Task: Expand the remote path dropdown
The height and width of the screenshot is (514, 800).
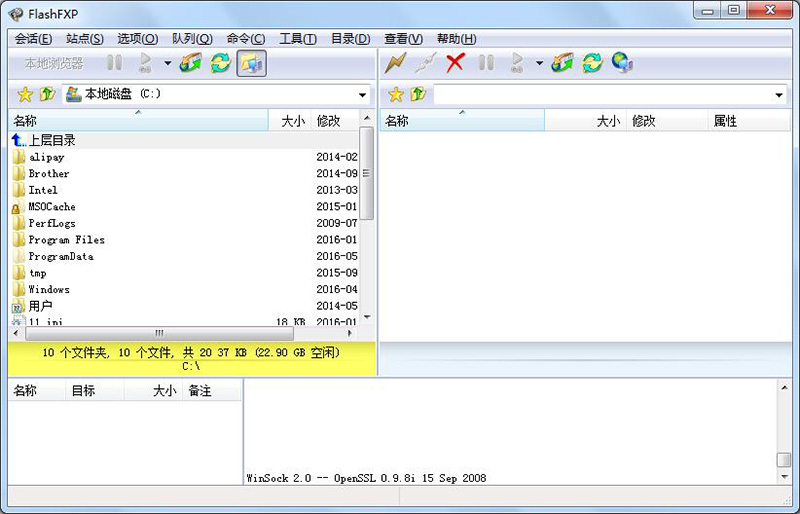Action: [779, 95]
